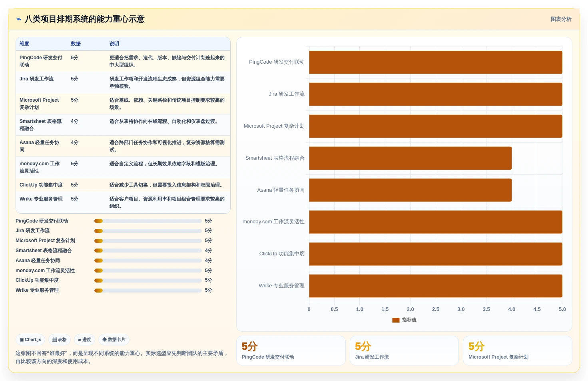
Task: Click the Jira 研发工作流 chart bar
Action: [436, 94]
